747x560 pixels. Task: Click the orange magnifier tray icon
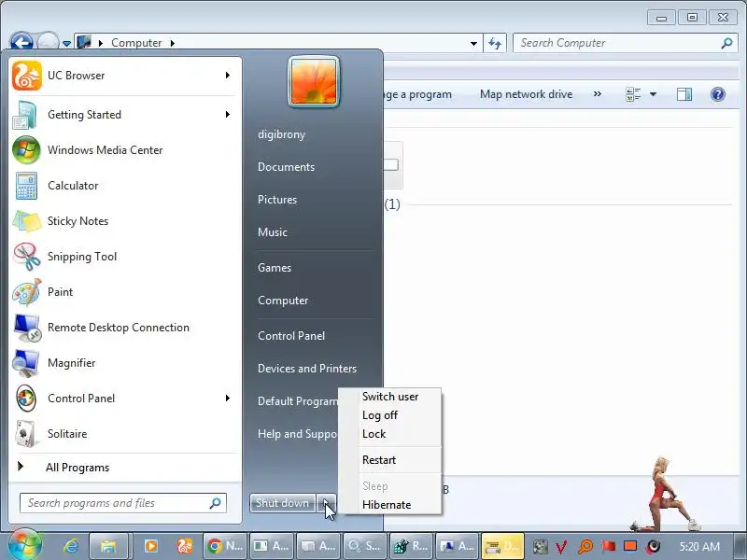tap(585, 546)
